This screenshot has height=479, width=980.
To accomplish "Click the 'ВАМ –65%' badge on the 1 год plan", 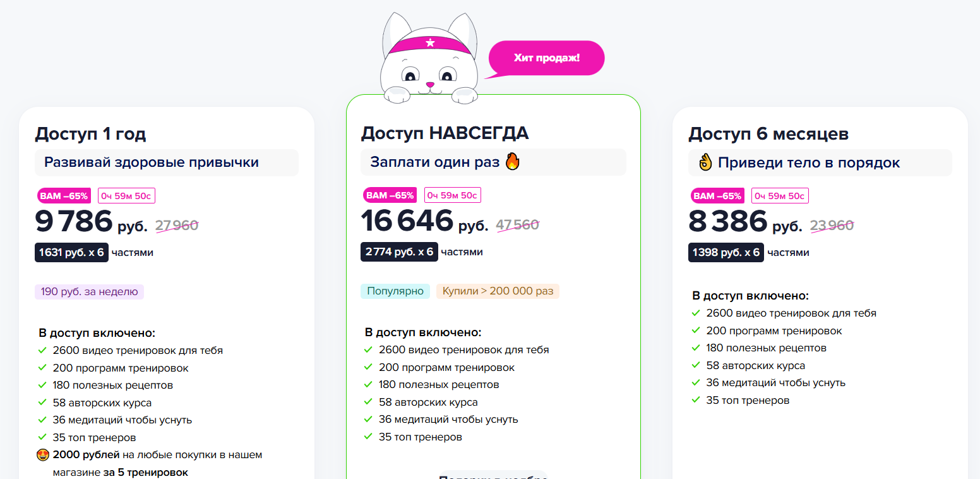I will tap(64, 196).
